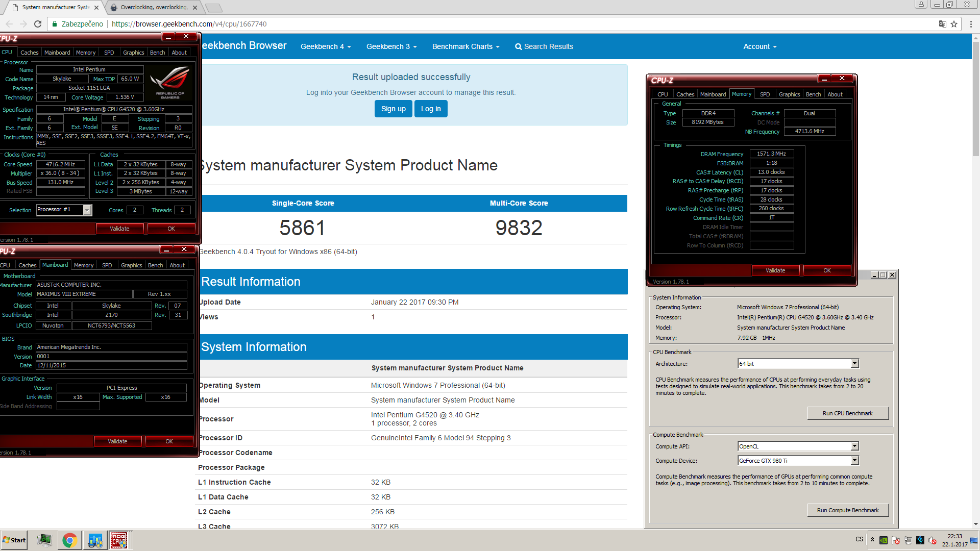Viewport: 980px width, 551px height.
Task: Click the Single-Core Score value 5861
Action: click(x=302, y=228)
